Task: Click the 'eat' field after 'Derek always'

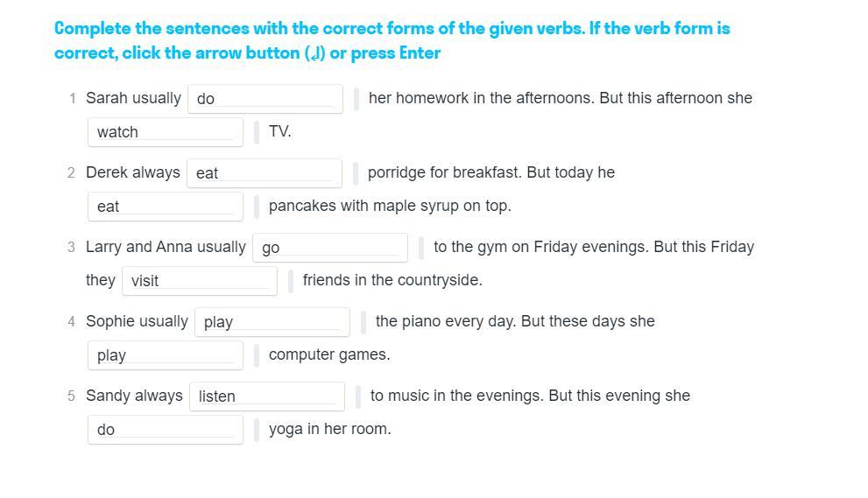Action: [265, 173]
